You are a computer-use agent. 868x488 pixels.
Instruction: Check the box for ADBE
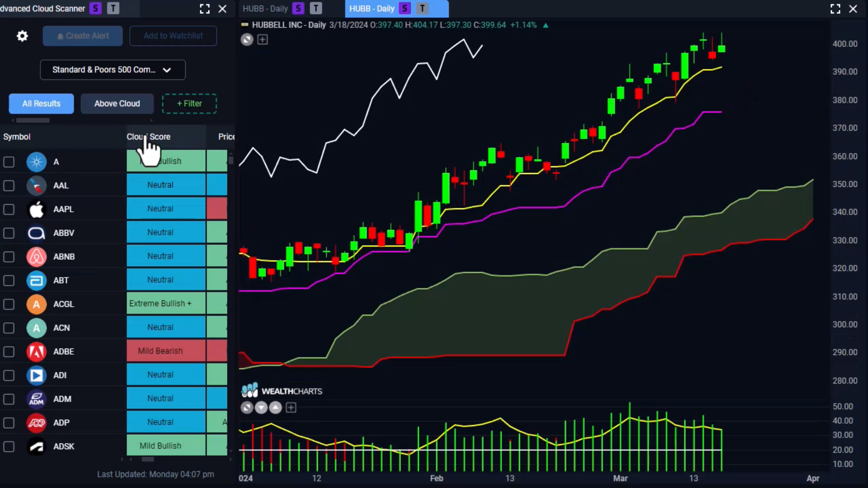(x=9, y=352)
